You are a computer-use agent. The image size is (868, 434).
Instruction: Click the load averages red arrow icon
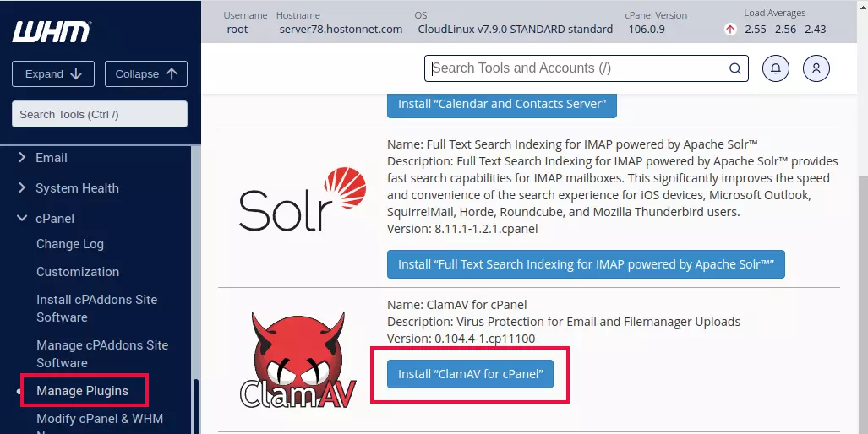click(730, 30)
